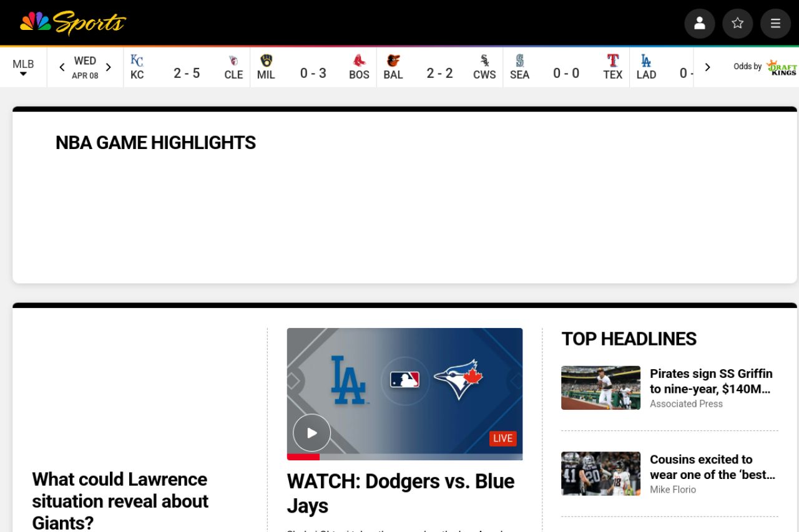
Task: Click the video progress bar under Dodgers stream
Action: coord(404,457)
